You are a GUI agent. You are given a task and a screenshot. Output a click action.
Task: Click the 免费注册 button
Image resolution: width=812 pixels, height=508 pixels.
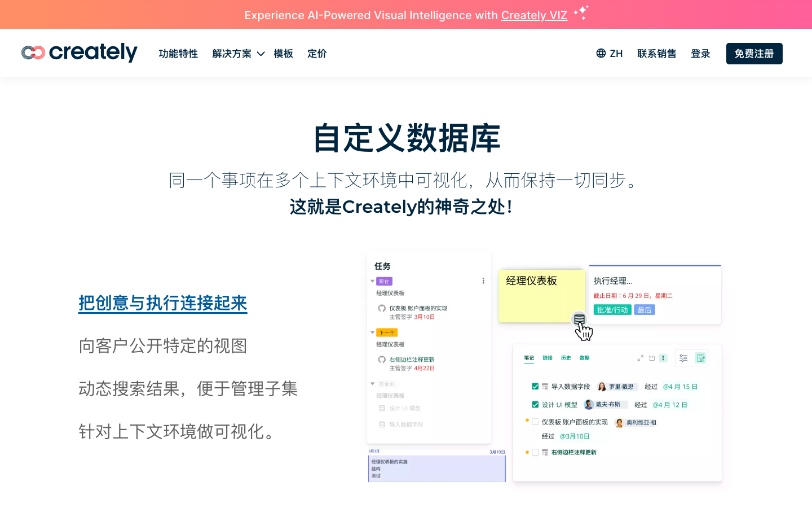(x=754, y=53)
